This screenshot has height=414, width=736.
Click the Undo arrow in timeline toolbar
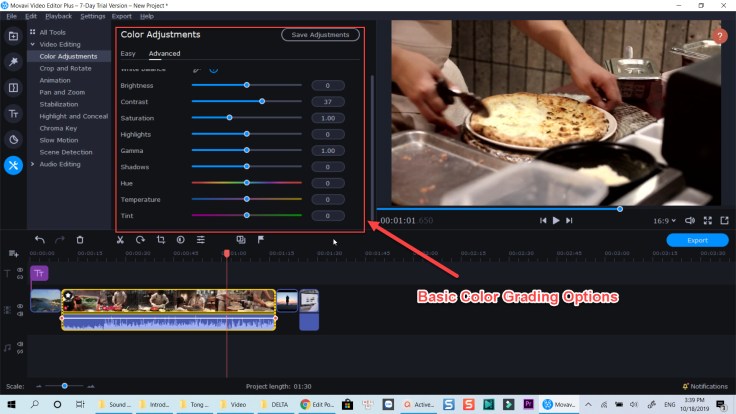coord(40,240)
